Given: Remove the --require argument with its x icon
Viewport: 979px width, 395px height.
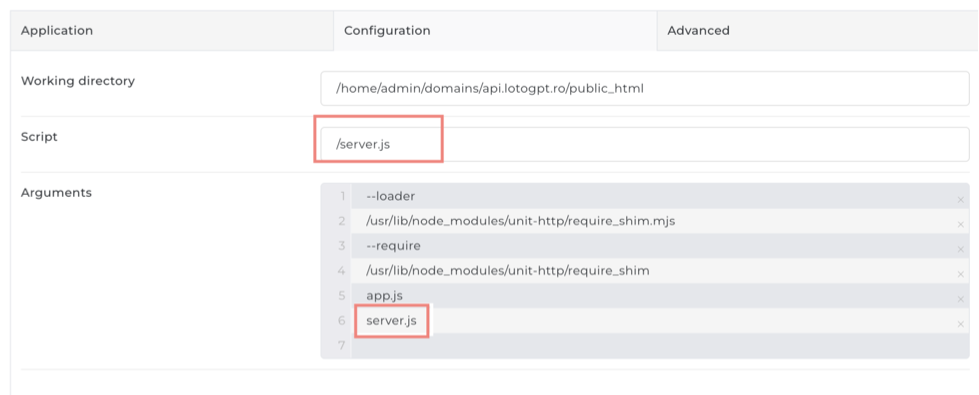Looking at the screenshot, I should tap(960, 250).
